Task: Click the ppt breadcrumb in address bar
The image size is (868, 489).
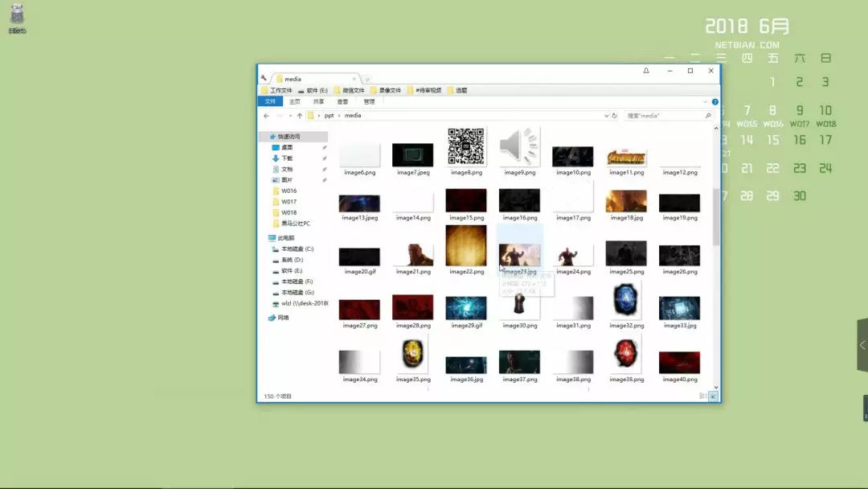Action: point(329,116)
